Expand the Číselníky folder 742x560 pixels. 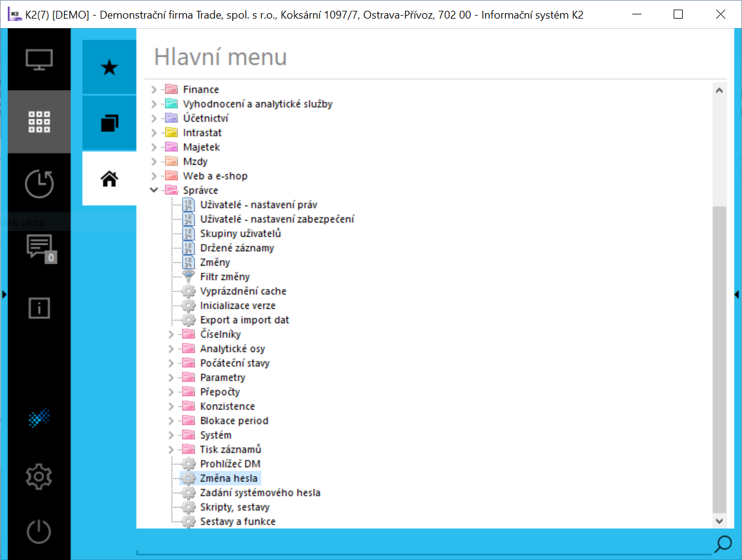click(x=171, y=334)
